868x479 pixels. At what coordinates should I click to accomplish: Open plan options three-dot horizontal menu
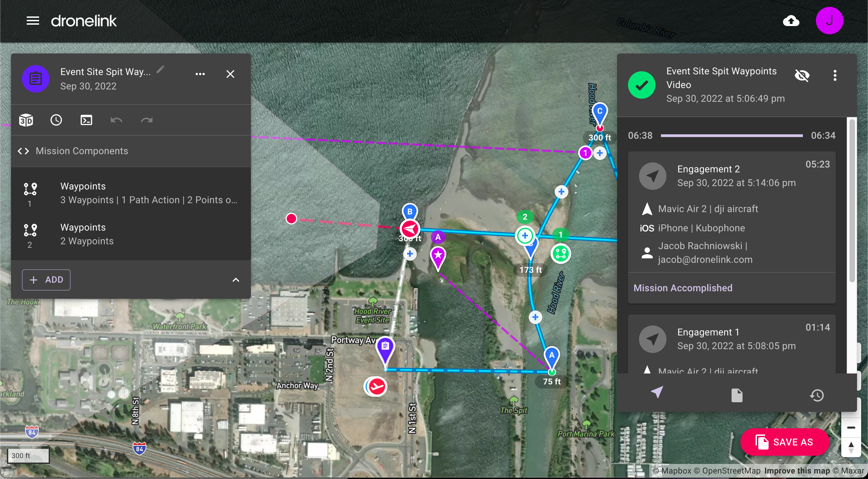tap(200, 74)
